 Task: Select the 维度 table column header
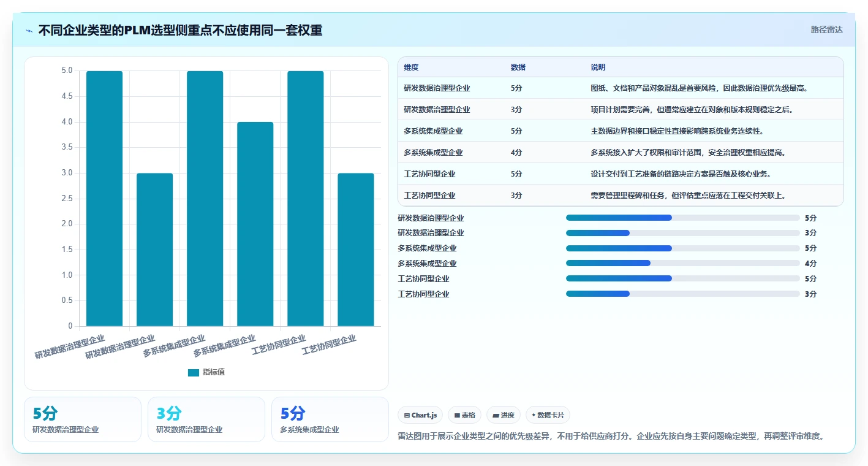[x=412, y=67]
